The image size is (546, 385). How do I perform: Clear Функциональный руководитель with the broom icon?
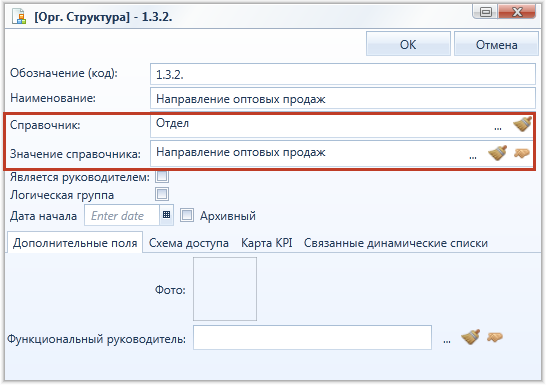click(x=470, y=337)
